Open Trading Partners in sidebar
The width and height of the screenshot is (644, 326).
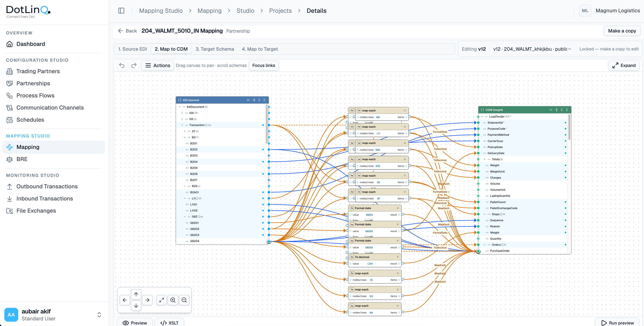click(x=54, y=71)
